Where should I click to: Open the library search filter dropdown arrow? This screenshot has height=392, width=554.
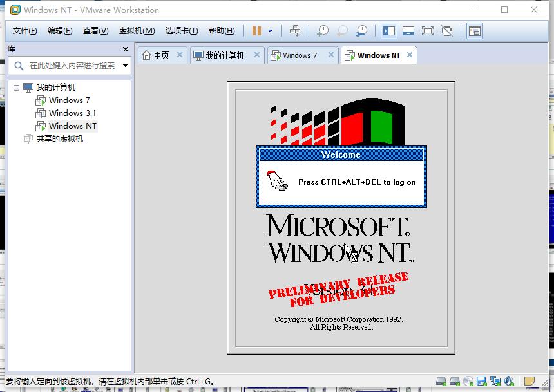[125, 66]
